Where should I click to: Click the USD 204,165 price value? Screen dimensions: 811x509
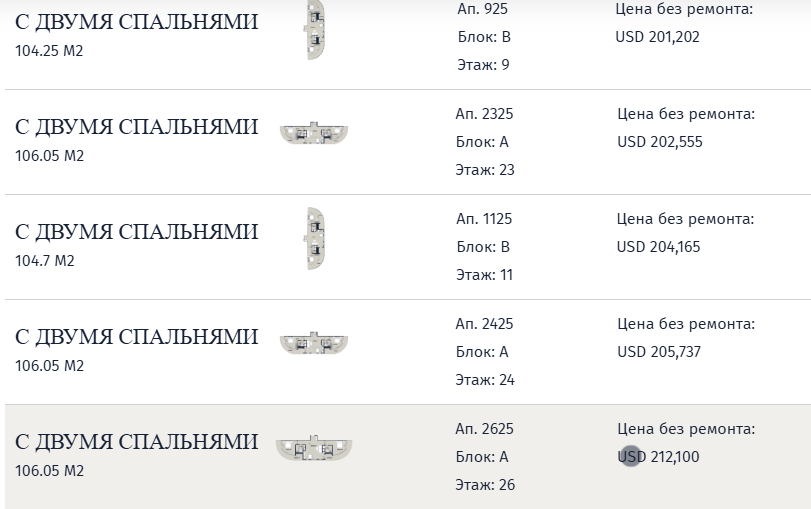pos(659,247)
